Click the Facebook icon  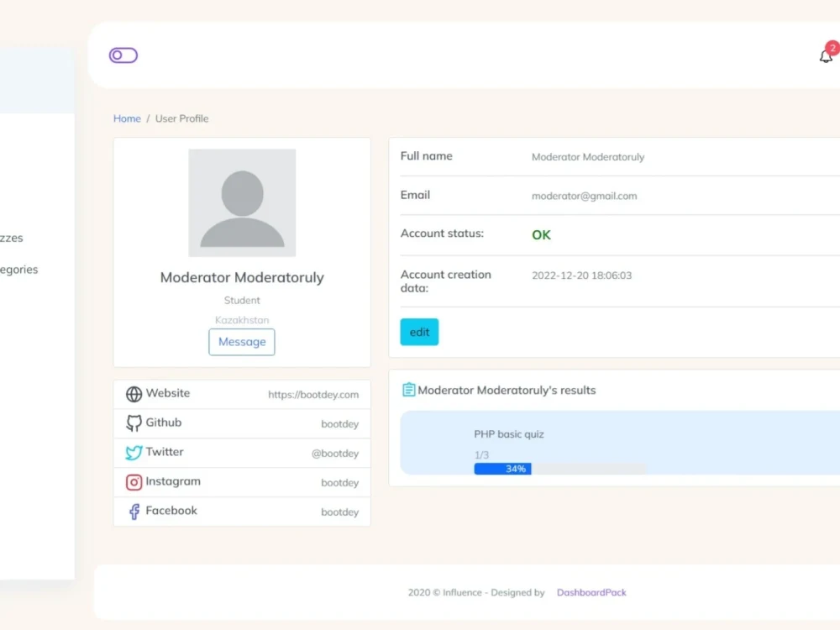pos(134,511)
